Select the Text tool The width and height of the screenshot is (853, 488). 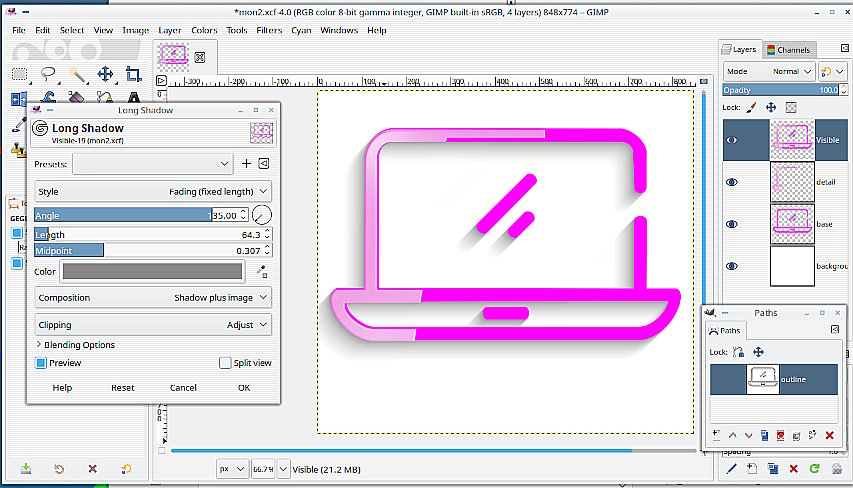pyautogui.click(x=133, y=97)
